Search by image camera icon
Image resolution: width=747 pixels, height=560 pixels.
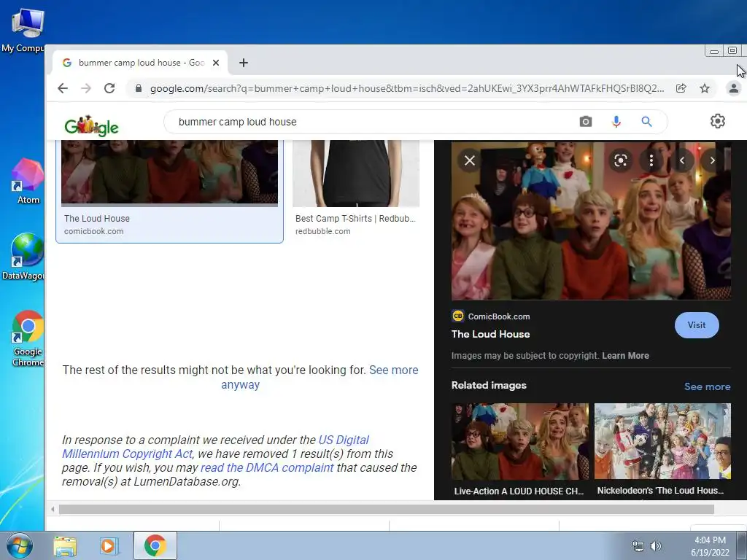[x=586, y=122]
